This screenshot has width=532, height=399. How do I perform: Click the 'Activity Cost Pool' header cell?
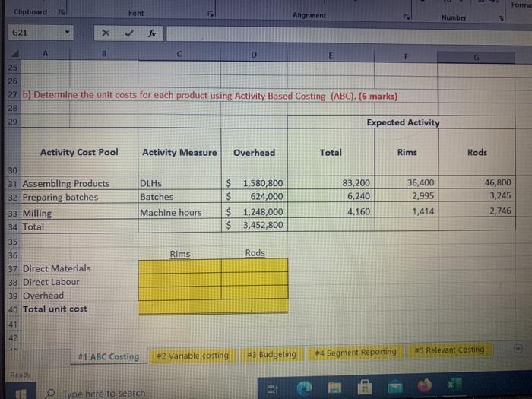(x=79, y=152)
